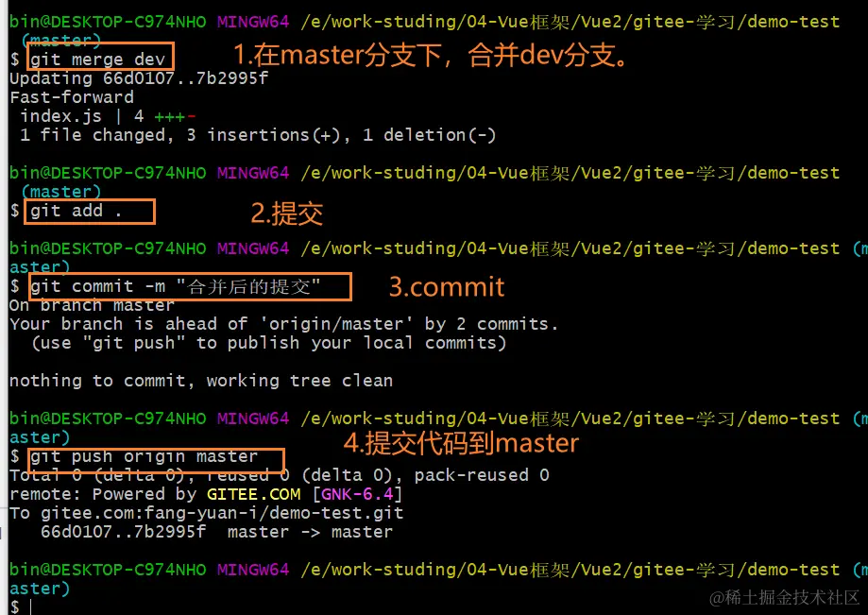Click 'nothing to commit, working tree clean'
The width and height of the screenshot is (868, 615).
201,381
